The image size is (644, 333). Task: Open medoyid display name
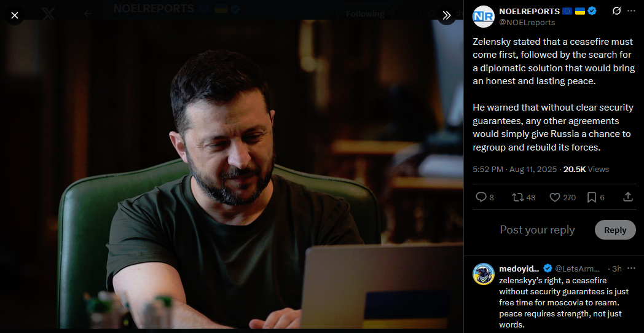[519, 269]
